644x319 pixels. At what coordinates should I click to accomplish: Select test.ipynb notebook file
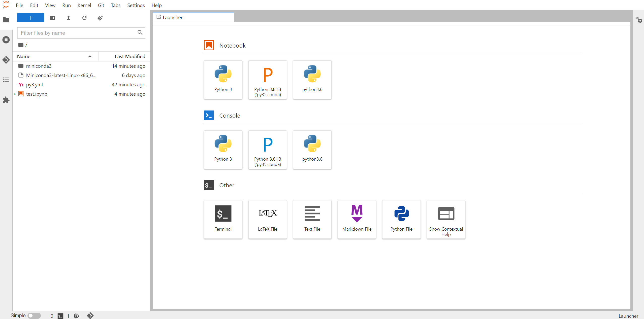[x=81, y=94]
